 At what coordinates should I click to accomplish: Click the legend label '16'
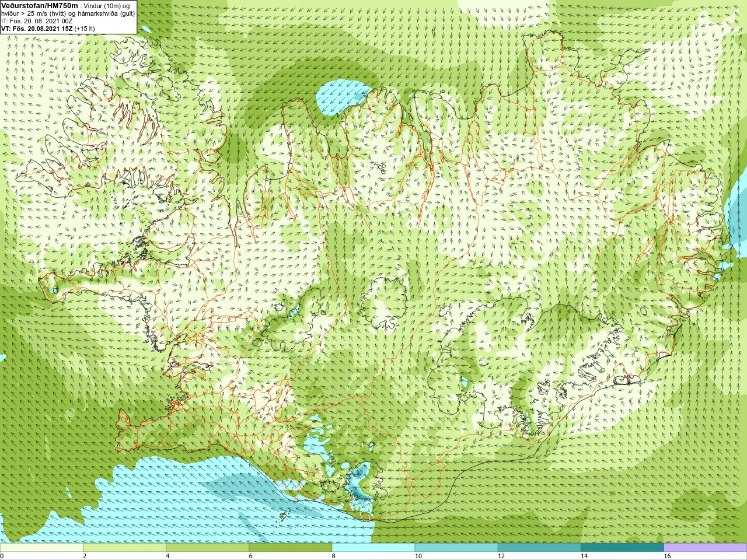tap(667, 556)
